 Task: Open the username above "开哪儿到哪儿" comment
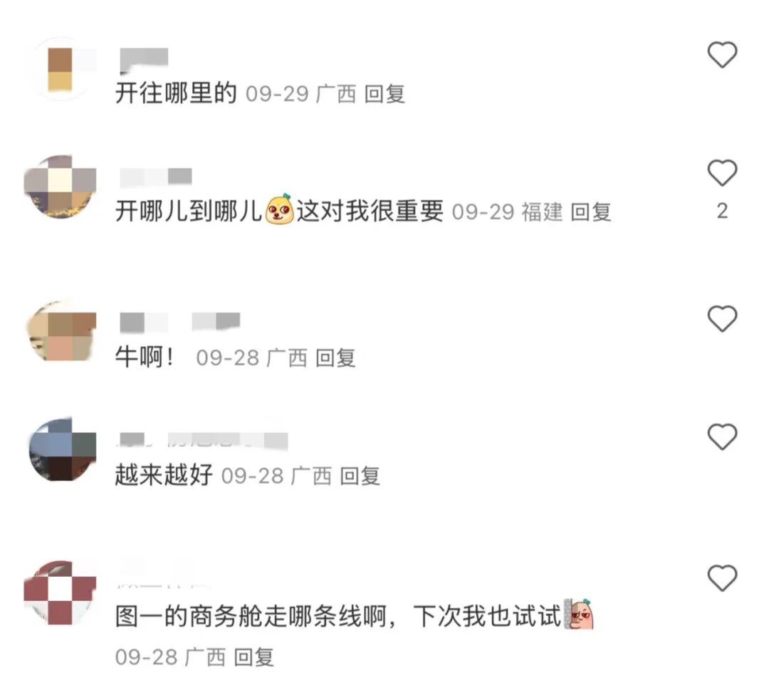[x=156, y=177]
